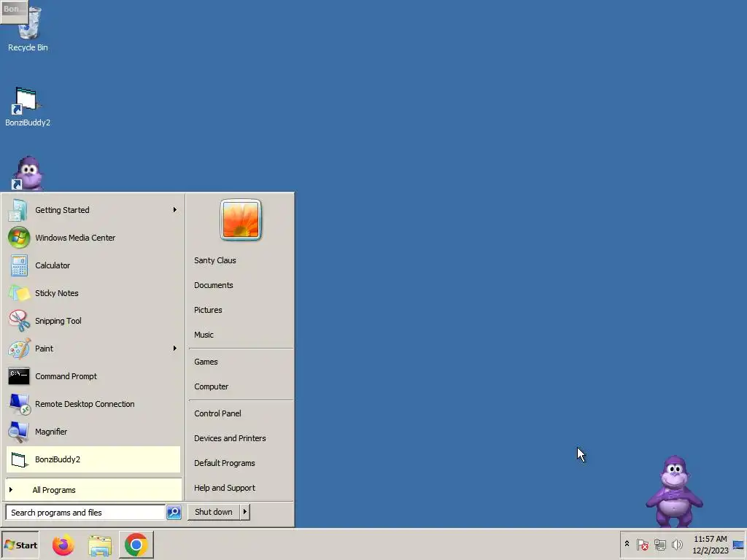Click the Command Prompt icon
Image resolution: width=747 pixels, height=560 pixels.
(18, 376)
